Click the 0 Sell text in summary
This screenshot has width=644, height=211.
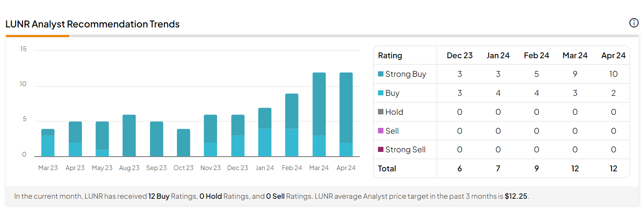pos(275,196)
